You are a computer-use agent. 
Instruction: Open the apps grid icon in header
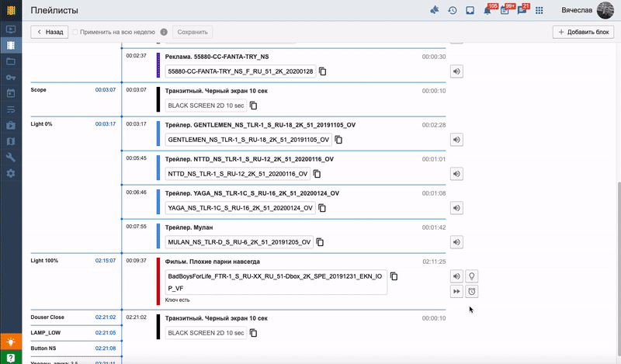pyautogui.click(x=539, y=10)
